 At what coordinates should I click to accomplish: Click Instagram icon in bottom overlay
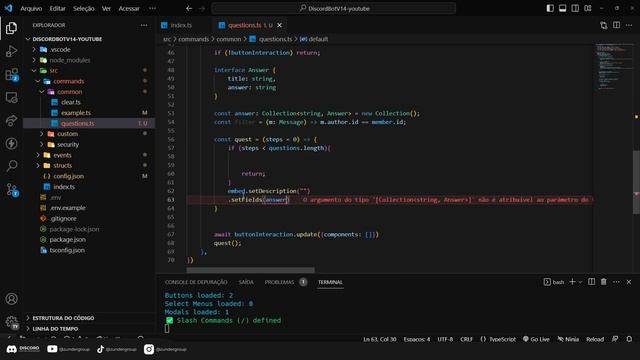[x=149, y=349]
